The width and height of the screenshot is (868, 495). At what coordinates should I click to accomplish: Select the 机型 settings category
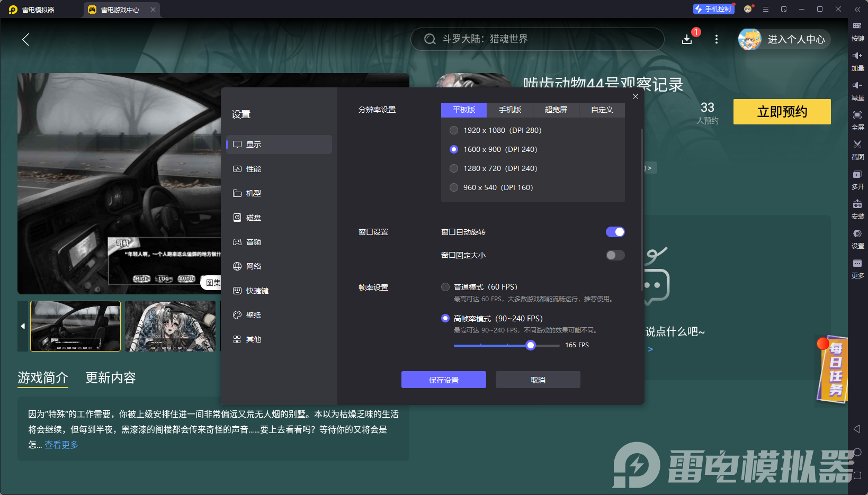253,193
